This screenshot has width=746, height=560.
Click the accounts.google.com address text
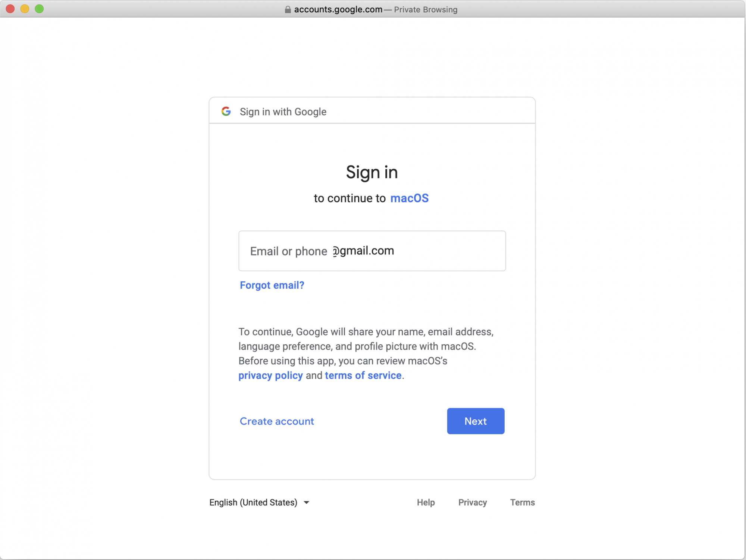338,9
